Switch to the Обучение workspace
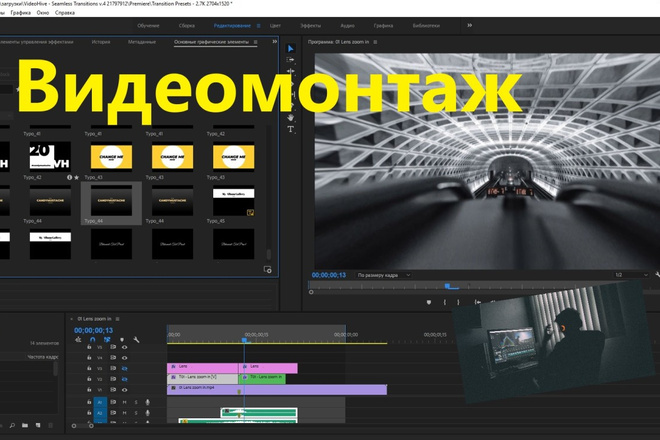Viewport: 660px width, 440px height. (x=148, y=26)
